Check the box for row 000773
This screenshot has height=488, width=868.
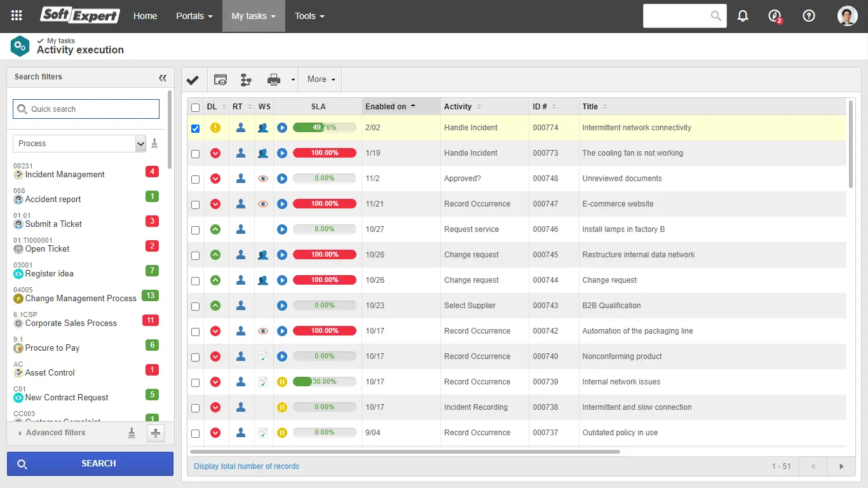coord(196,154)
